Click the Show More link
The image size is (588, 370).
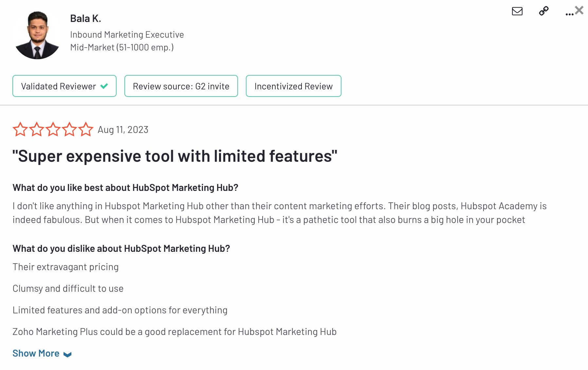[x=36, y=353]
